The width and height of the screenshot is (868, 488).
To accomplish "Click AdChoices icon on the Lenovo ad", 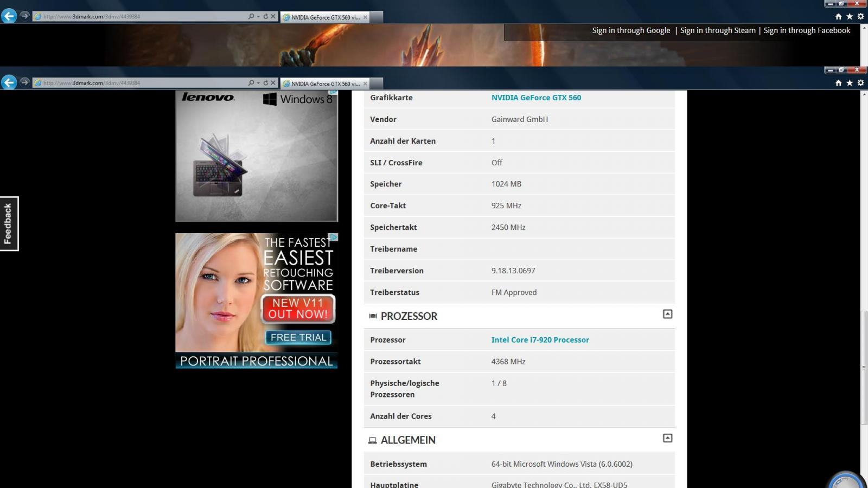I will pyautogui.click(x=334, y=93).
